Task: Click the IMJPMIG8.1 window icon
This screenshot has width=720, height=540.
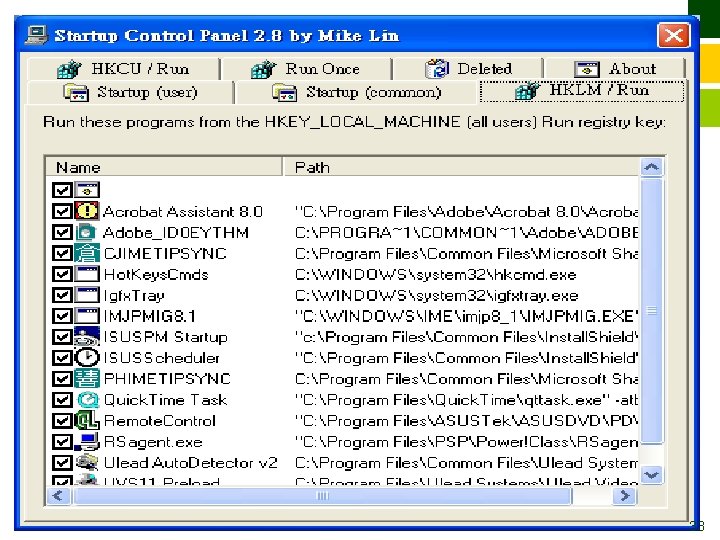Action: tap(87, 316)
